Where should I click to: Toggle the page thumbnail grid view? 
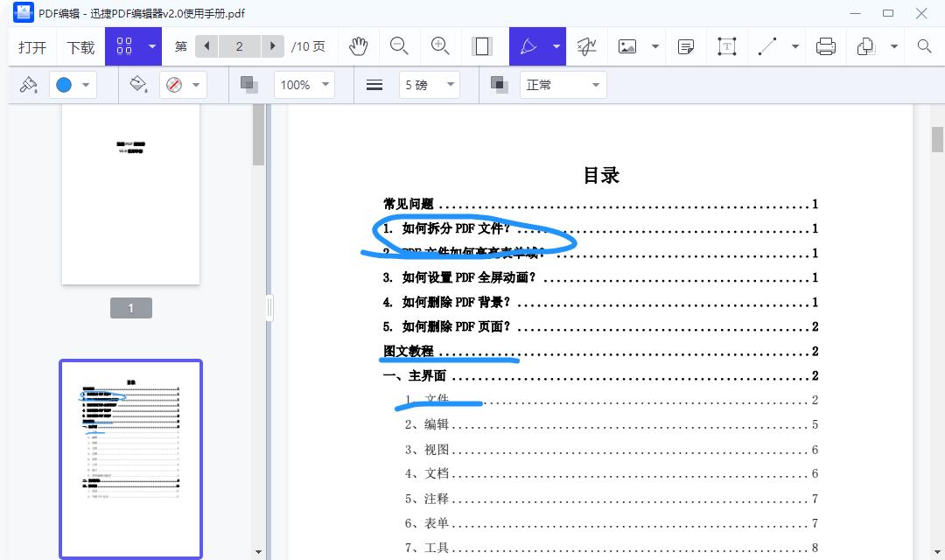[125, 46]
